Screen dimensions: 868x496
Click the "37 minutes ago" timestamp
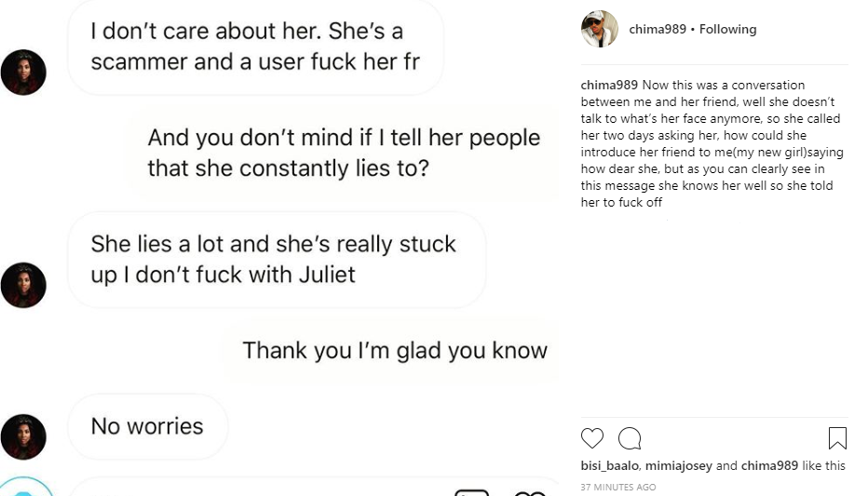(x=617, y=487)
